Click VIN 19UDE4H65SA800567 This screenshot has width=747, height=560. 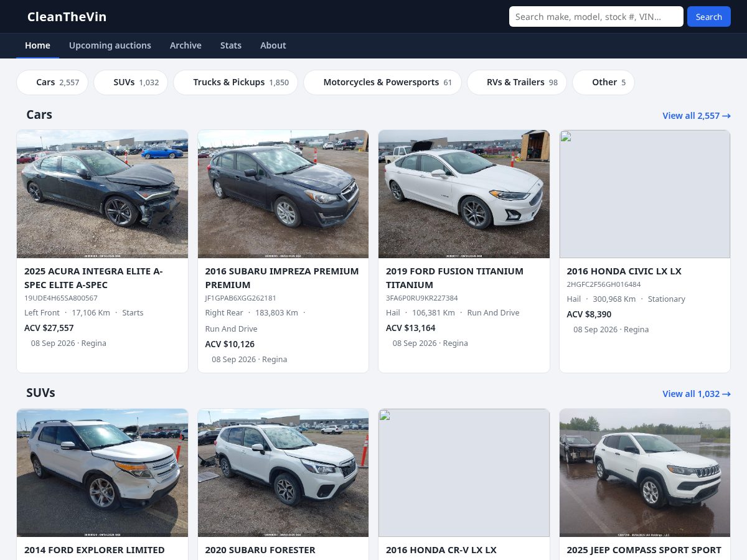point(61,298)
